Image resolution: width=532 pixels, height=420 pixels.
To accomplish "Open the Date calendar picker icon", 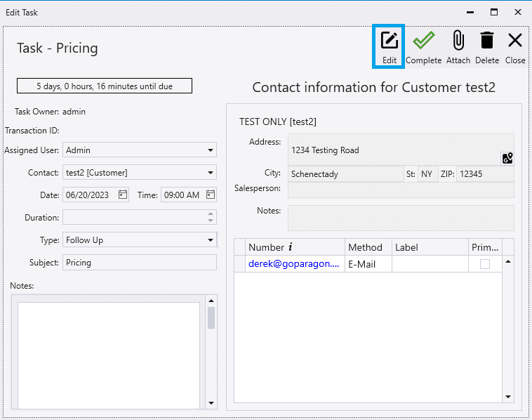I will [123, 195].
